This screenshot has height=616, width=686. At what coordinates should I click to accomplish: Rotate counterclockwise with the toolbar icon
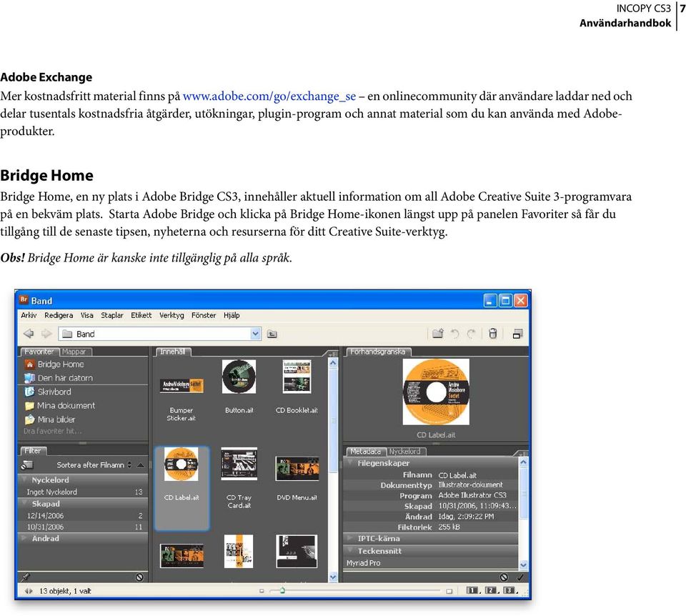[455, 334]
